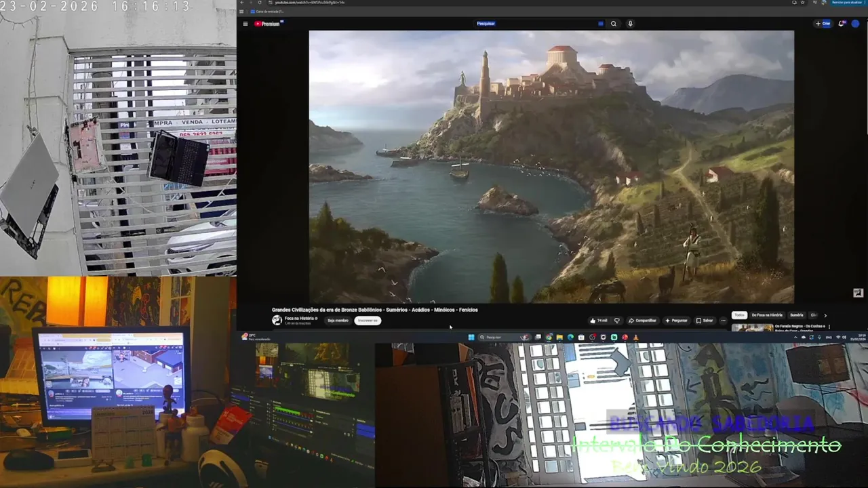The height and width of the screenshot is (488, 868).
Task: Open the VLC cone icon on the taskbar
Action: click(636, 338)
